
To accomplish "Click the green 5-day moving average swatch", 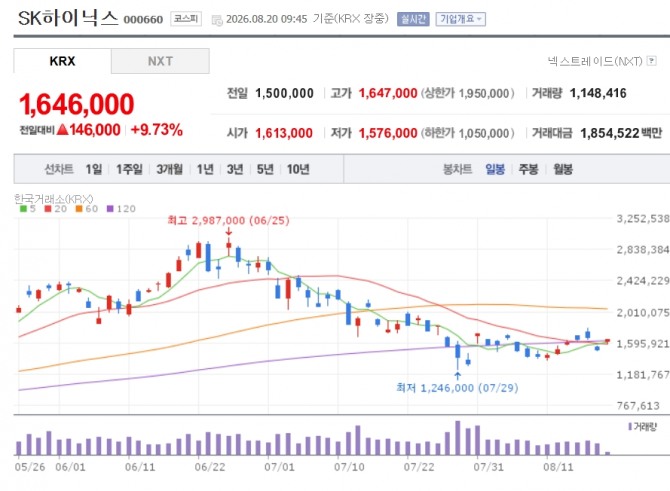I will tap(23, 209).
